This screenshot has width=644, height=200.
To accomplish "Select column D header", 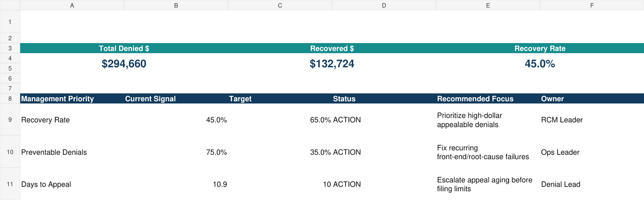I will pos(384,5).
